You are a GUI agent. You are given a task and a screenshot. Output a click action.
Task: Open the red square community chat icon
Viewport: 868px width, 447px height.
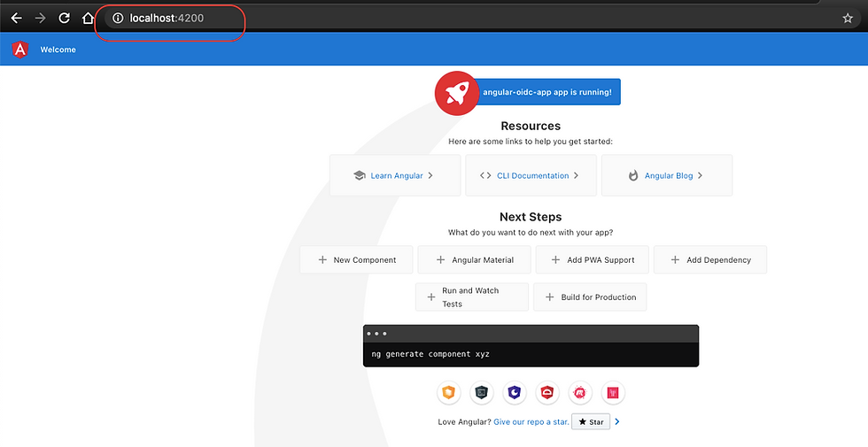pos(613,393)
